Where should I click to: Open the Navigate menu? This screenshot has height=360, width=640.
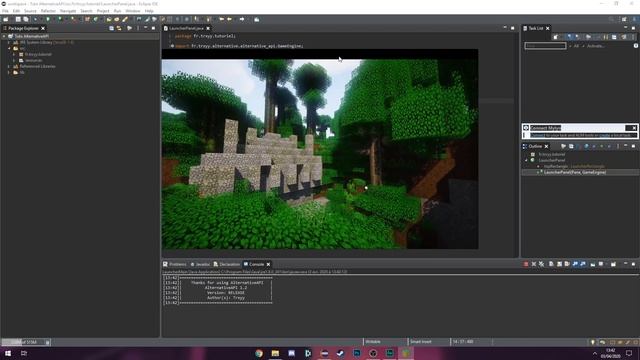[68, 11]
